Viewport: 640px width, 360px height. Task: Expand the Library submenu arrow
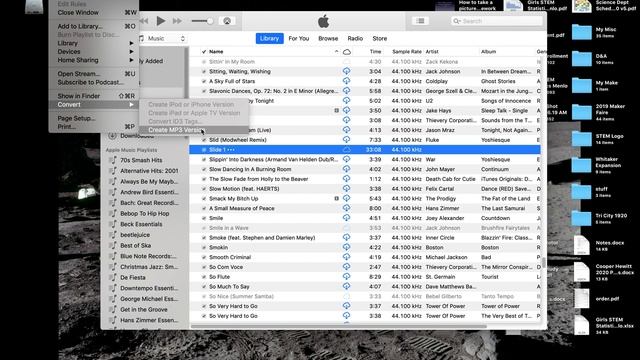[131, 43]
